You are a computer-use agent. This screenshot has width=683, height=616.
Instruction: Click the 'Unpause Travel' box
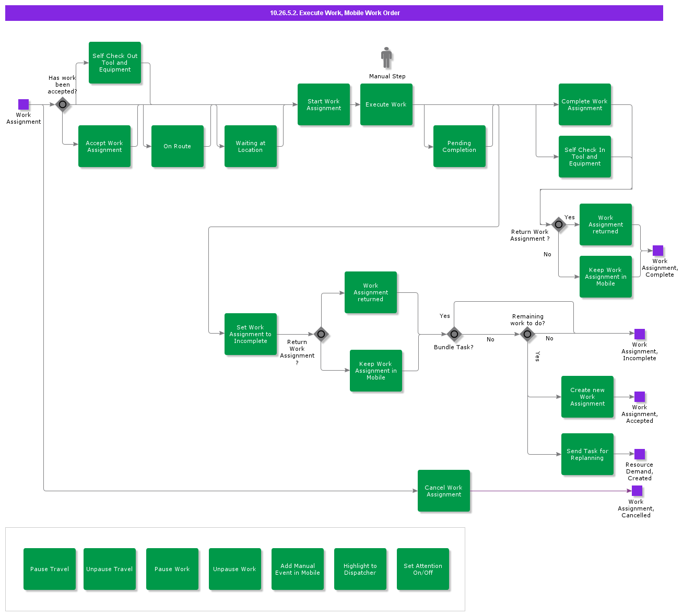110,569
